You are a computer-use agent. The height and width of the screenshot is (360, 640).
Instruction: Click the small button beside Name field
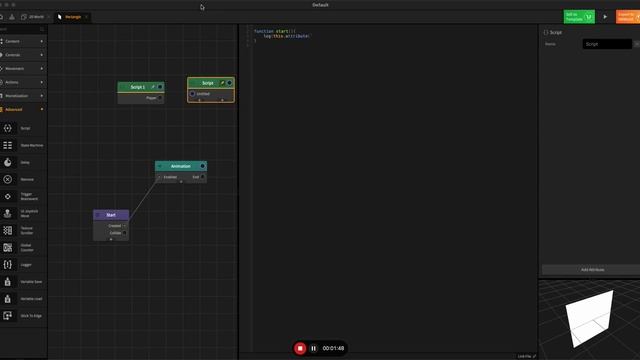636,44
